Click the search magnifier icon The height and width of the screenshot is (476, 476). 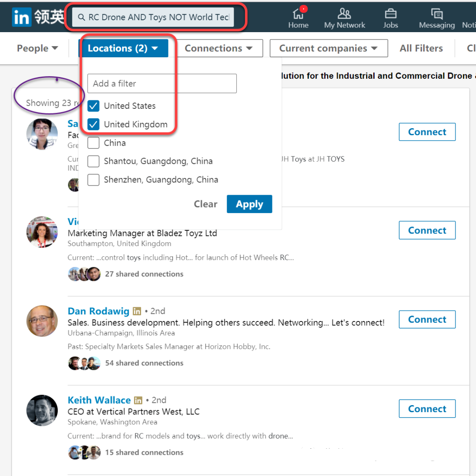tap(82, 18)
